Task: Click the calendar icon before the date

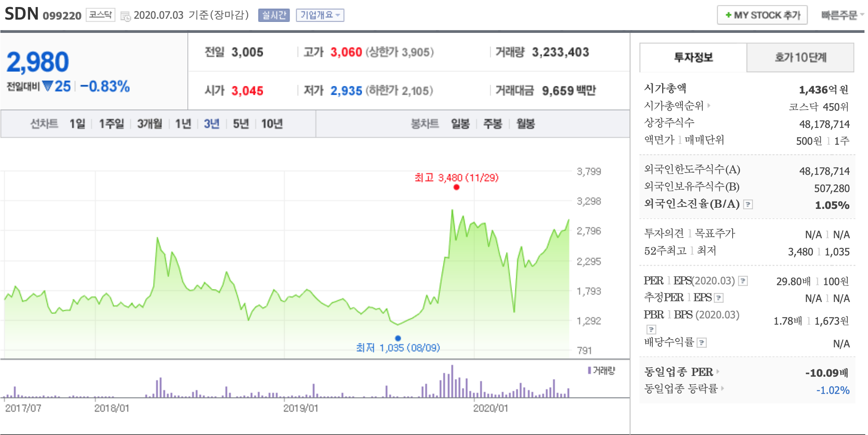Action: click(126, 16)
